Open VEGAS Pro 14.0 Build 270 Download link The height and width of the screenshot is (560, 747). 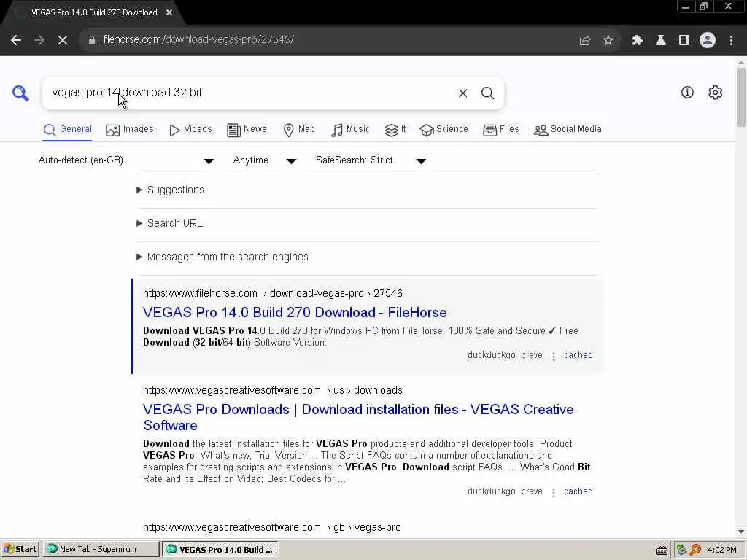(x=295, y=313)
